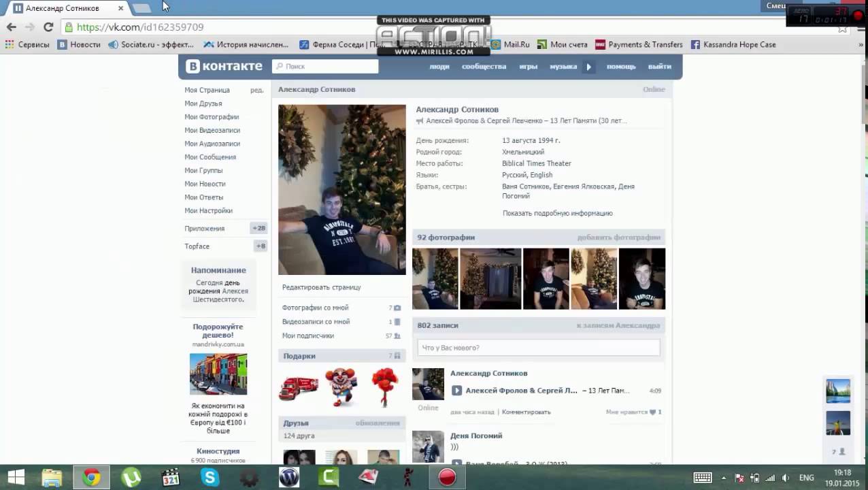
Task: Open the large profile photo
Action: [x=342, y=190]
